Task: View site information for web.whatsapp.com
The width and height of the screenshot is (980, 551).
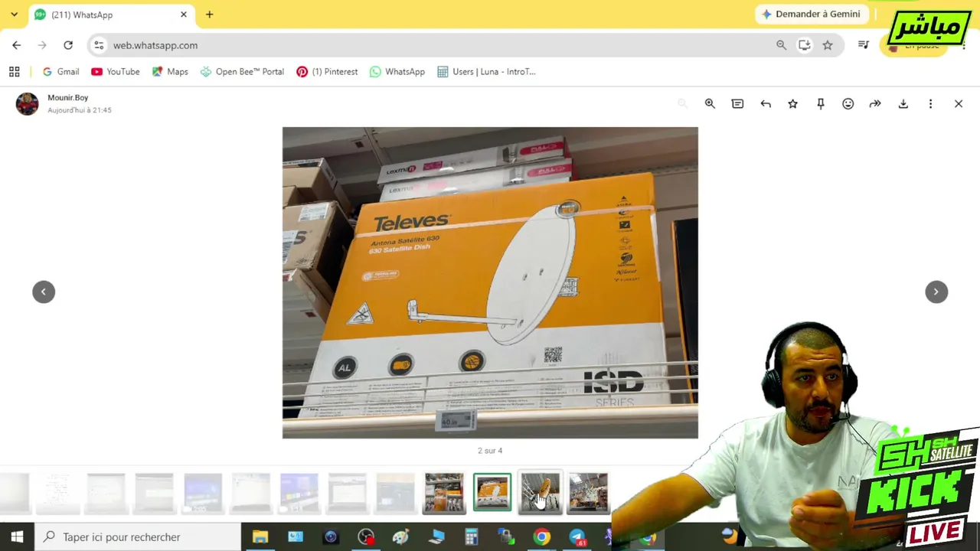Action: 99,45
